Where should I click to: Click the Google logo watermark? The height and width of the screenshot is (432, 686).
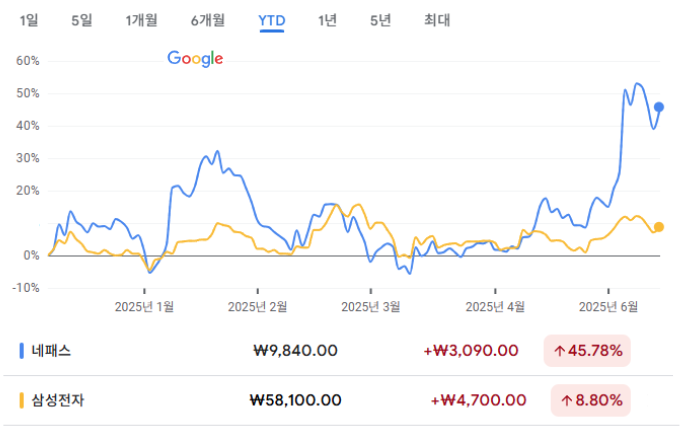click(195, 58)
